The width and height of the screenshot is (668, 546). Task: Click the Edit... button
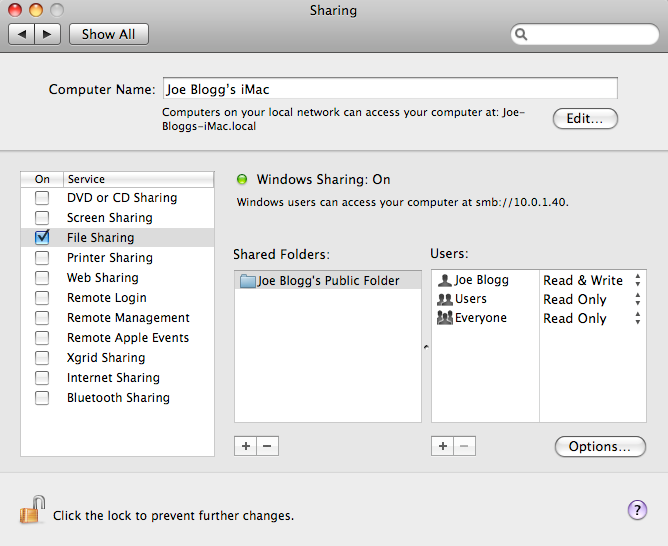point(585,118)
